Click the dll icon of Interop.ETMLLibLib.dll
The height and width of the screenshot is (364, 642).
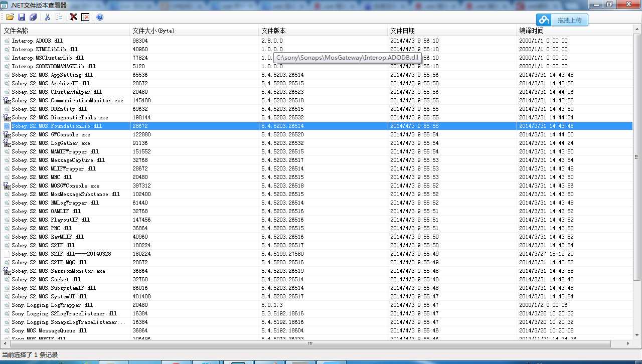(x=7, y=49)
